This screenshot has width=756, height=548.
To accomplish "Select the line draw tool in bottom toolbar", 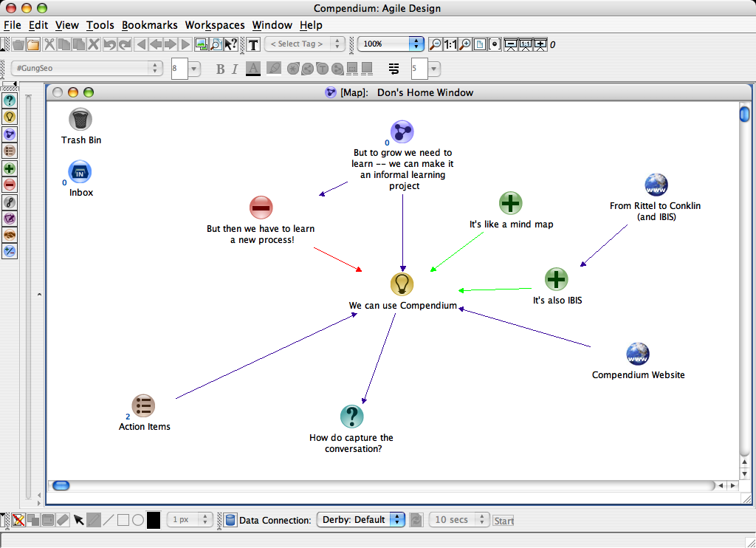I will 109,520.
